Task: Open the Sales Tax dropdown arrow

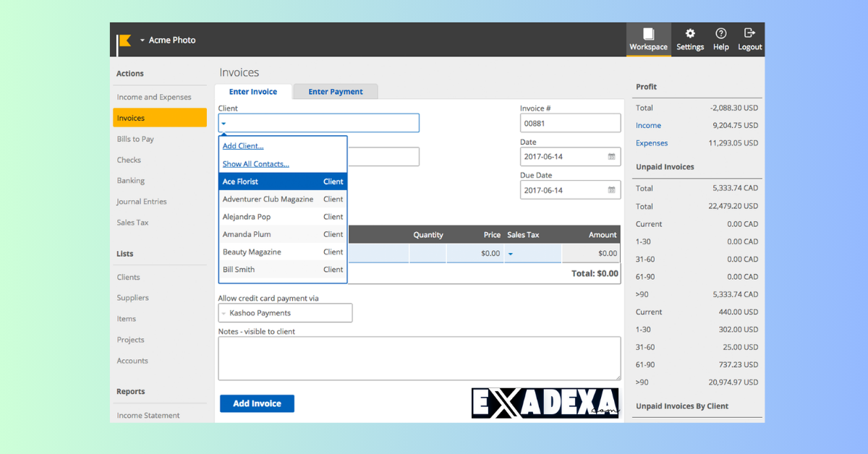Action: click(511, 253)
